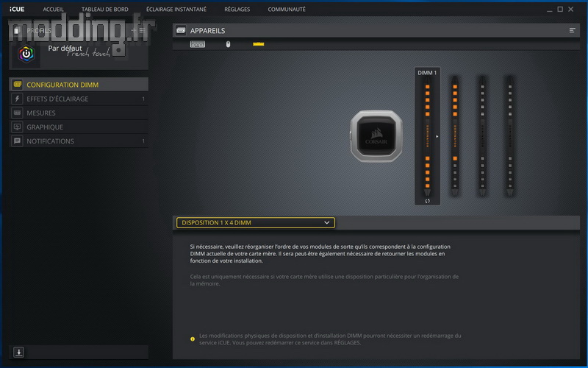Open the APPAREILS panel options menu
This screenshot has width=588, height=368.
point(572,30)
